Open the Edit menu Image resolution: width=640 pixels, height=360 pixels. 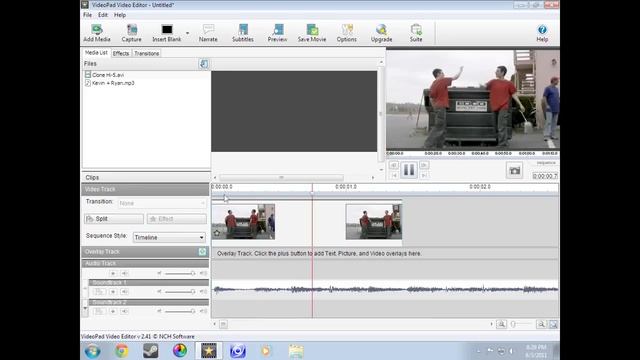click(103, 15)
